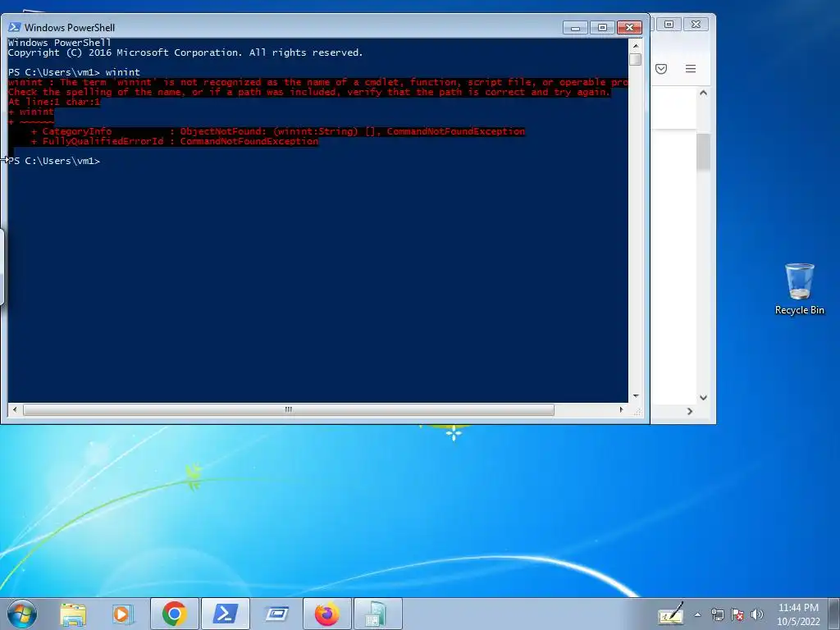Click the 'Copyright (C) 2016 Microsoft Corporation' line
840x630 pixels.
tap(185, 52)
